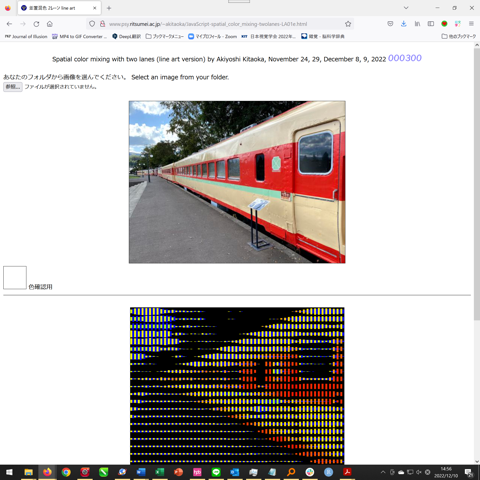Open the Windows Start menu
The width and height of the screenshot is (480, 480).
click(9, 472)
